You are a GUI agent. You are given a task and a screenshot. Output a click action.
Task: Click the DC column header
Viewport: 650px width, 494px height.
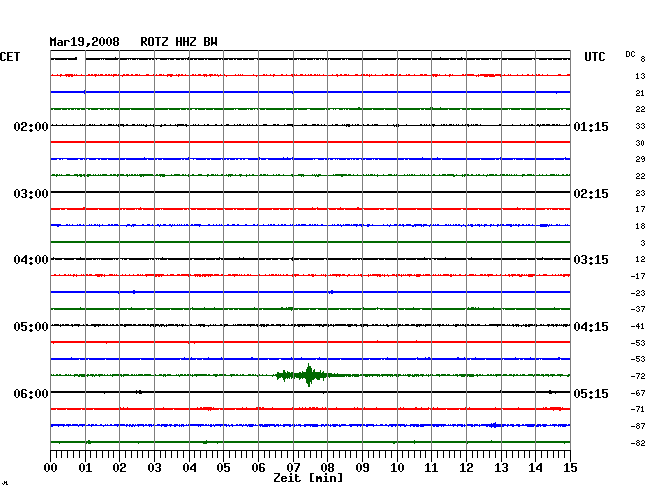[x=630, y=54]
